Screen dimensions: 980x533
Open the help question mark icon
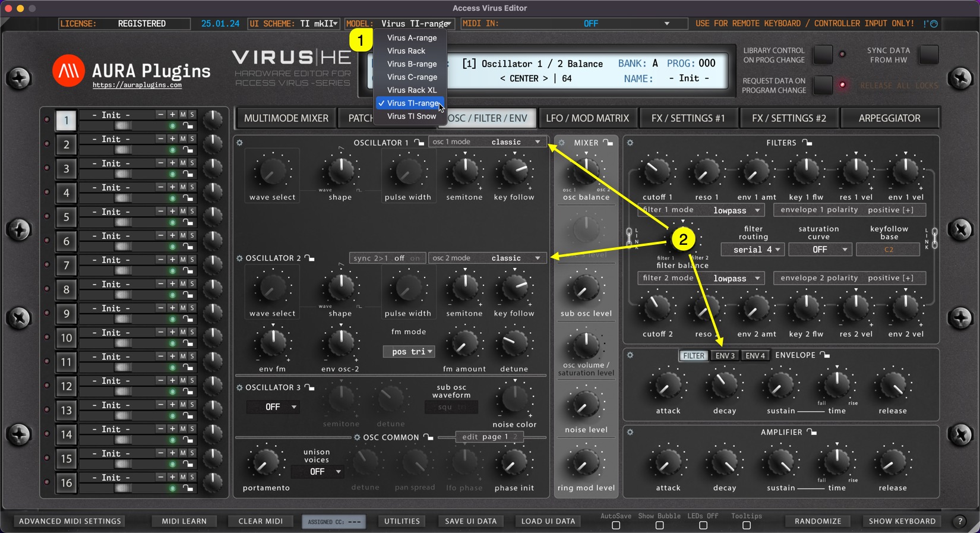tap(960, 521)
